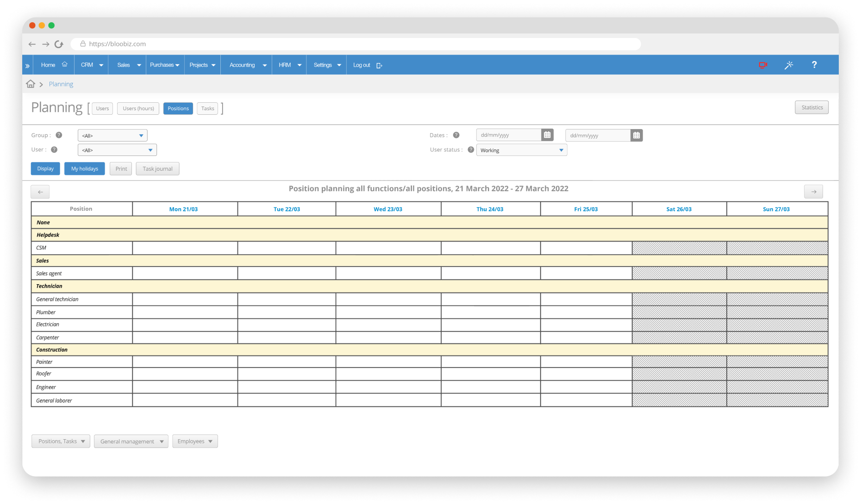
Task: Click the browser forward arrow
Action: 45,44
